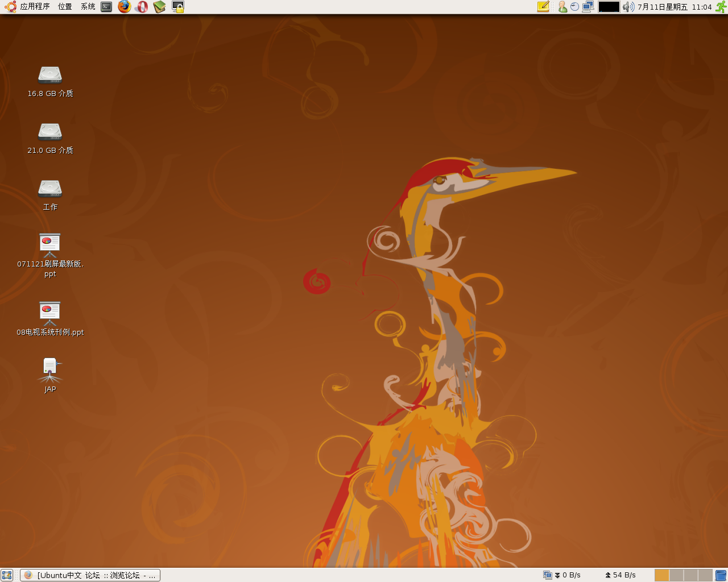Open the 位置 menu

[x=65, y=7]
